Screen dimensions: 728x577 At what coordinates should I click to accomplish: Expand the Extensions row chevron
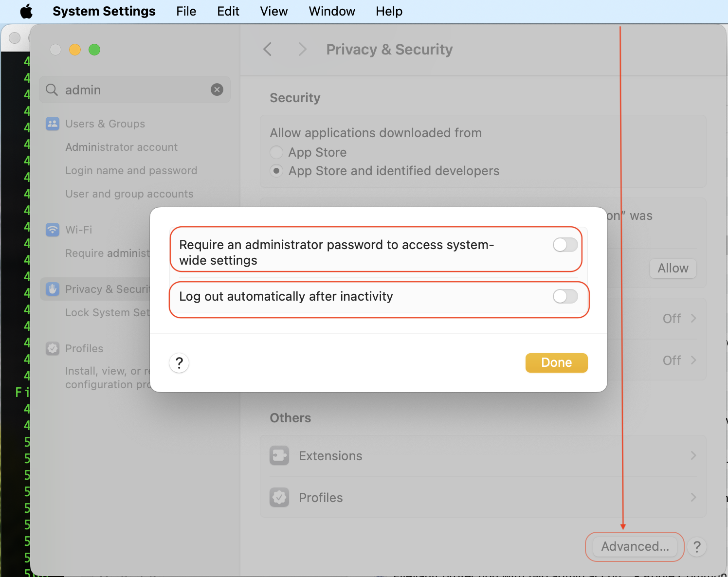point(693,455)
